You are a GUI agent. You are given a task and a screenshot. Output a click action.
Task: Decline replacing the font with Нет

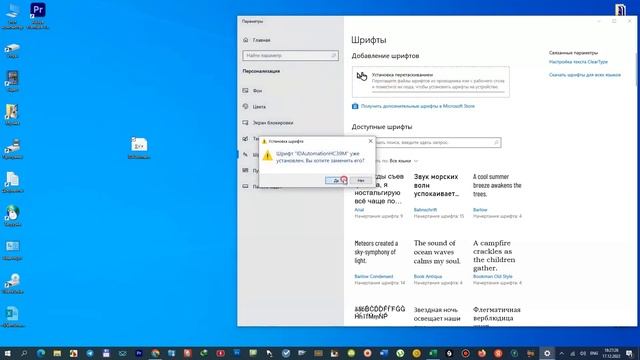360,180
